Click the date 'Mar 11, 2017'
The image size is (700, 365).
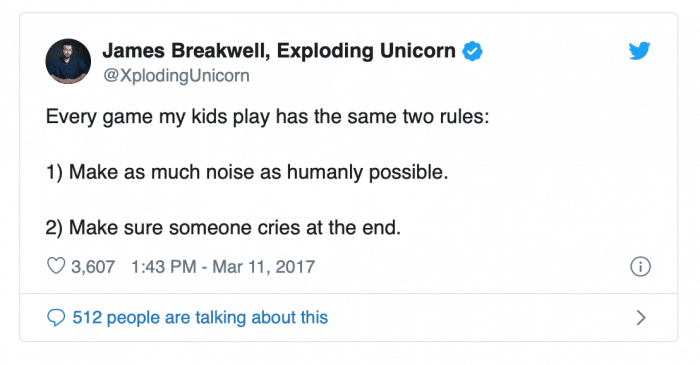point(264,267)
